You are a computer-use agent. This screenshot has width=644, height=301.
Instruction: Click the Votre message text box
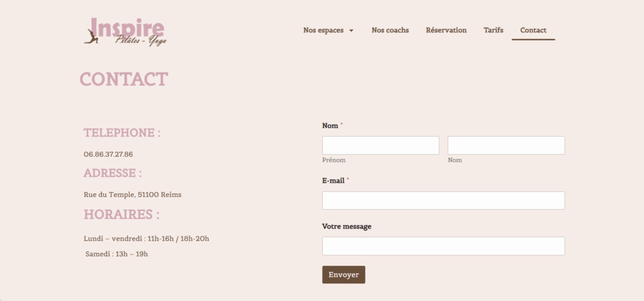(443, 246)
